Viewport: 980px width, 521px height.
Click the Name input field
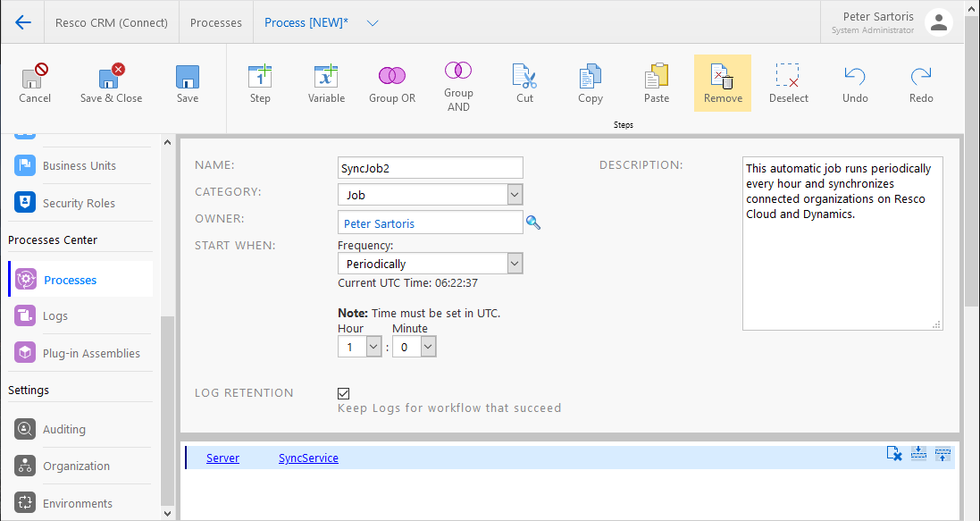pyautogui.click(x=430, y=168)
